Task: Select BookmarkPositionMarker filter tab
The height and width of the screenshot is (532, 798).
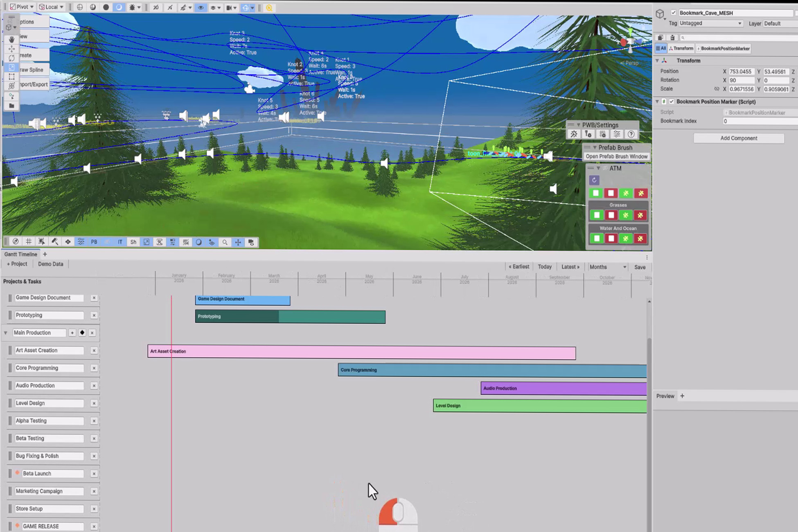Action: [724, 48]
